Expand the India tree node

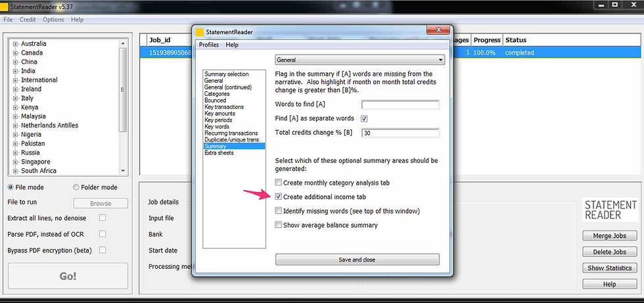point(16,70)
